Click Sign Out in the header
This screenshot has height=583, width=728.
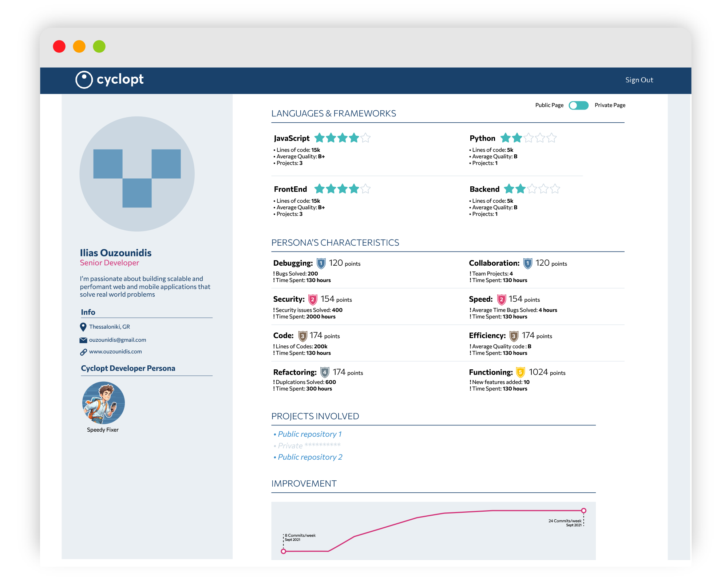click(x=639, y=80)
